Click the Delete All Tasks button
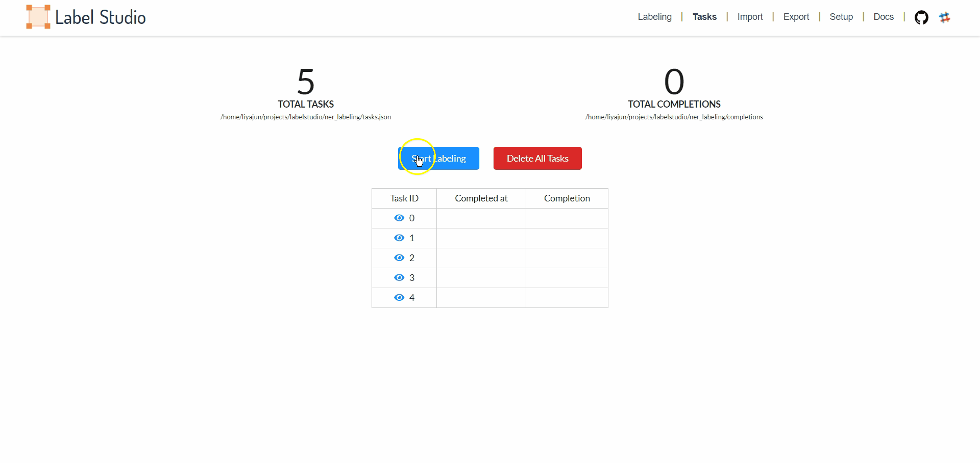980x463 pixels. click(537, 159)
